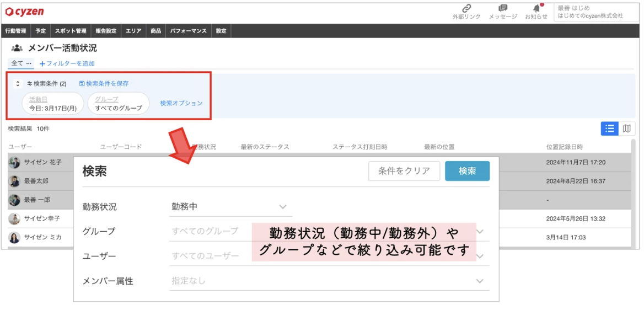Select user name 最善 一郎
The height and width of the screenshot is (310, 644).
tap(37, 200)
